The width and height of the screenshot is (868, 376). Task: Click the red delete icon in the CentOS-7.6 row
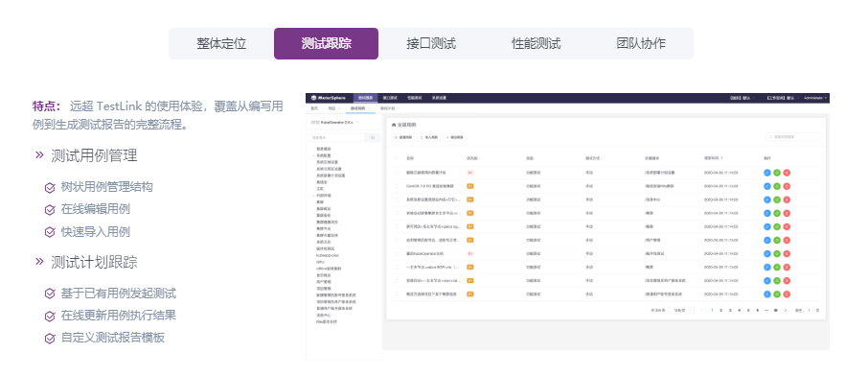[787, 186]
